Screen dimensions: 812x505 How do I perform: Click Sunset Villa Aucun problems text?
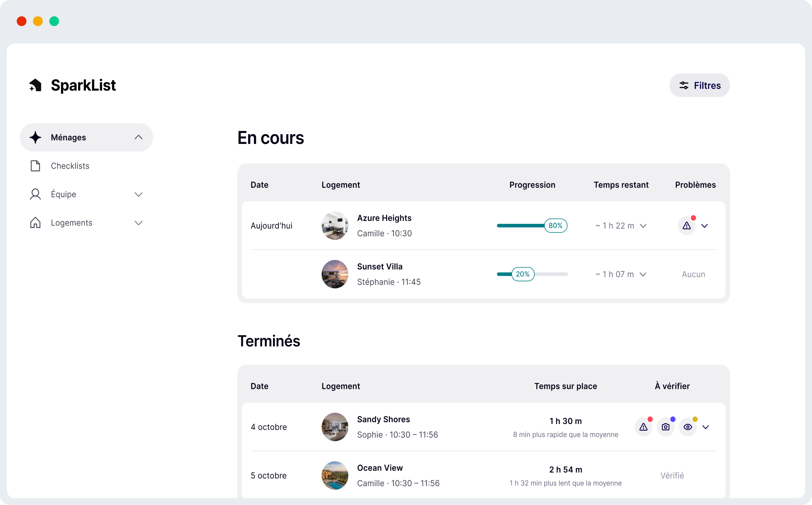click(694, 274)
